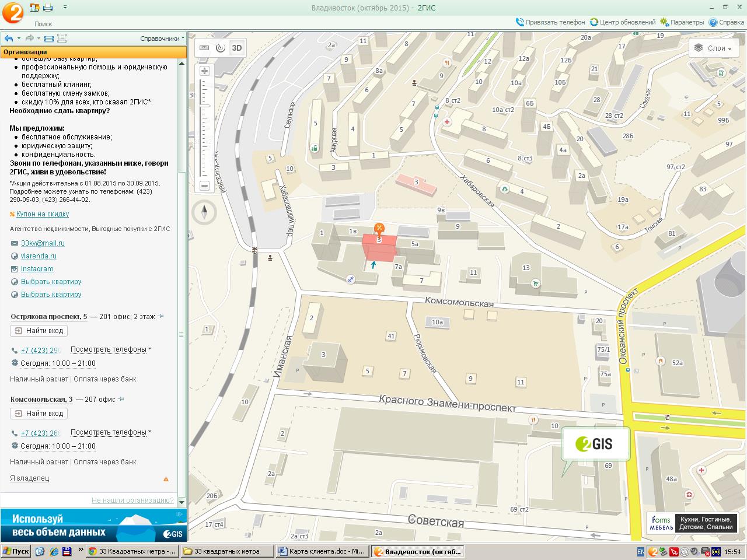The width and height of the screenshot is (747, 560).
Task: Click the compass north indicator
Action: coord(204,212)
